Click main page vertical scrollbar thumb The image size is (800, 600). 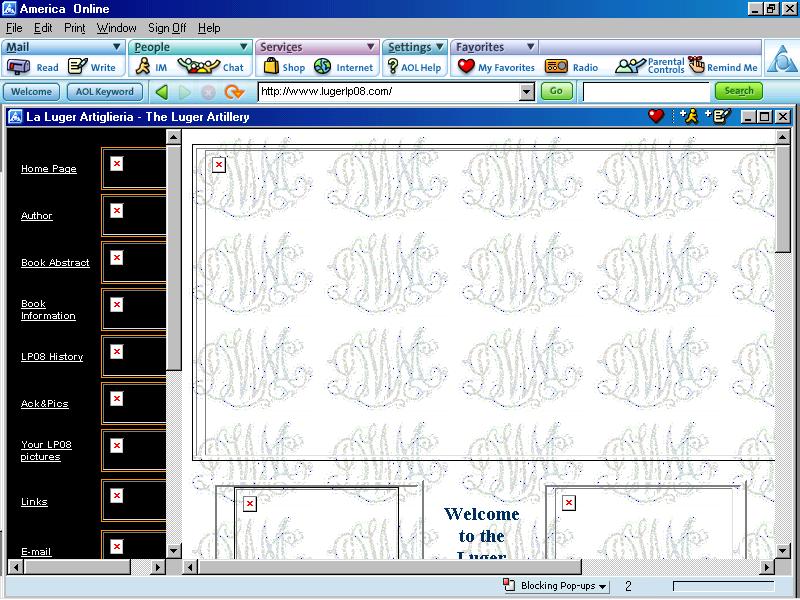[x=783, y=198]
